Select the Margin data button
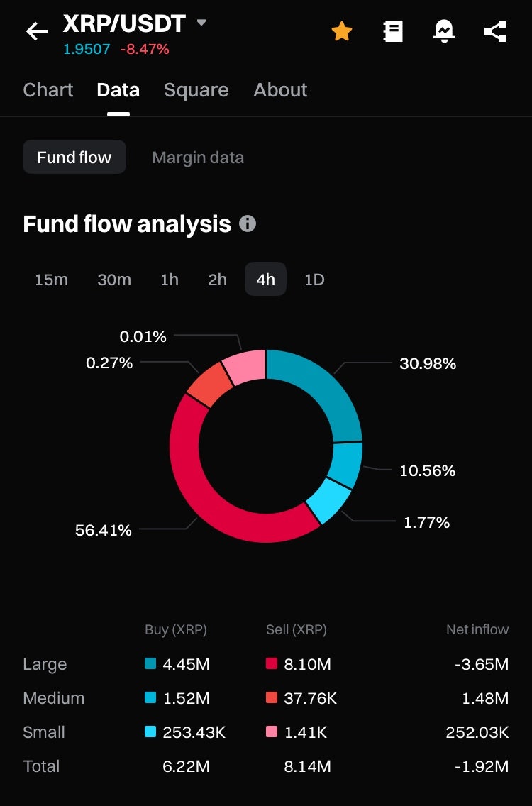Screen dimensions: 532x806 [198, 158]
